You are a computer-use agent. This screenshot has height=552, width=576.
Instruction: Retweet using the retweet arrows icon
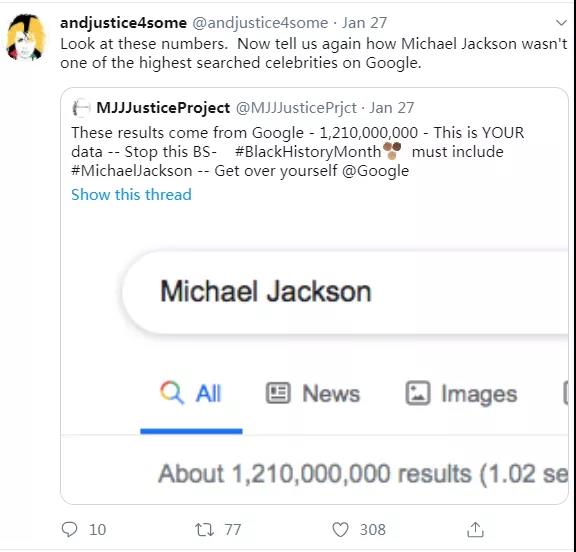204,530
